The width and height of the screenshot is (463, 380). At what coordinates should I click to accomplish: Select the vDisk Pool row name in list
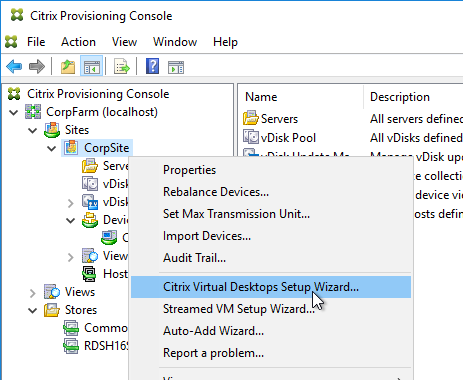tap(288, 138)
